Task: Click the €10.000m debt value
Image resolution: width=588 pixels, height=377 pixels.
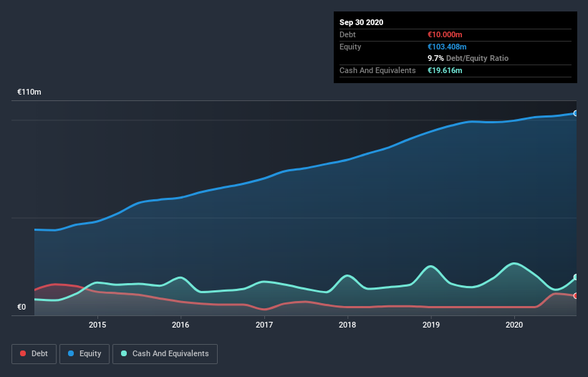Action: 445,34
